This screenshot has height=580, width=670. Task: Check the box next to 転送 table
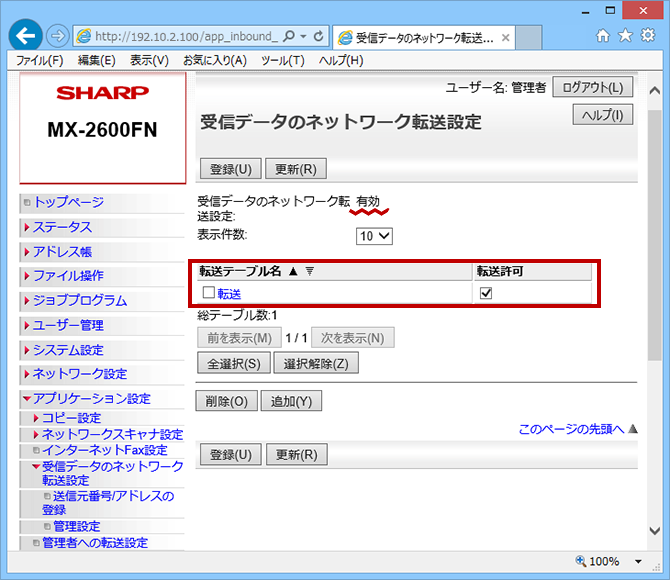pyautogui.click(x=208, y=293)
